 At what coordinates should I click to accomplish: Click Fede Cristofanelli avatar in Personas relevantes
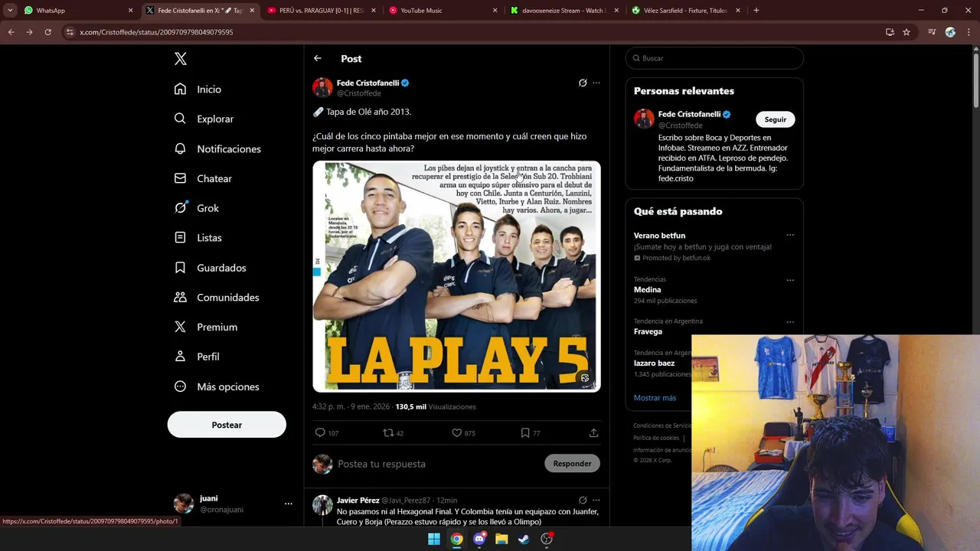coord(644,119)
